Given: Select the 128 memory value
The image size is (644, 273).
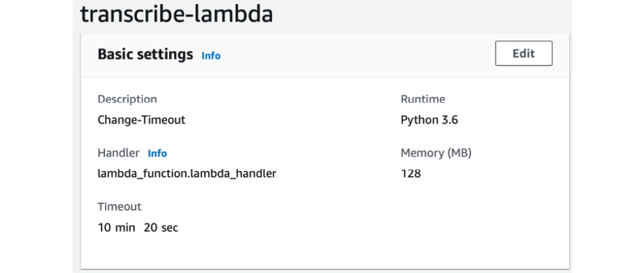Looking at the screenshot, I should [411, 174].
